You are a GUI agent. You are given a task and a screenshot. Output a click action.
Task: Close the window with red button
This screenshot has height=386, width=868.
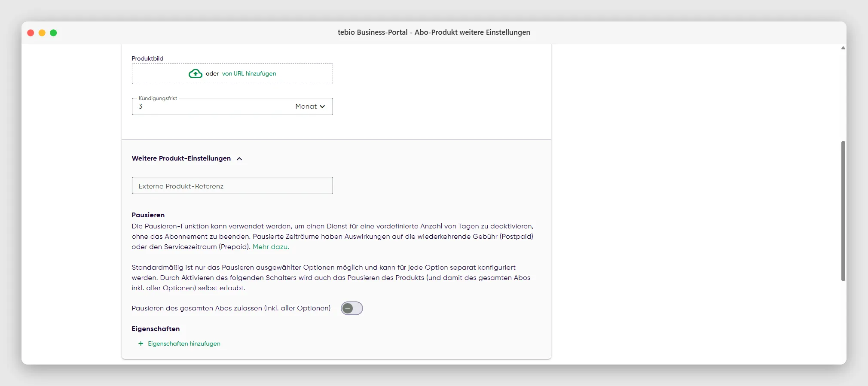click(31, 33)
